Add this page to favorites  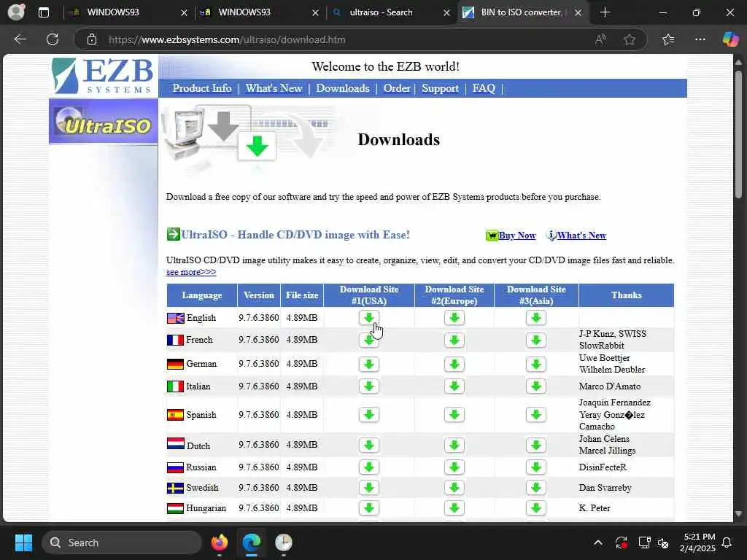pyautogui.click(x=630, y=39)
